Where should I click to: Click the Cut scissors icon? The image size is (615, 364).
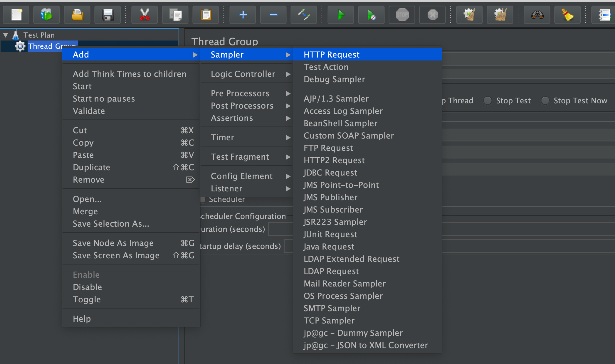point(144,15)
